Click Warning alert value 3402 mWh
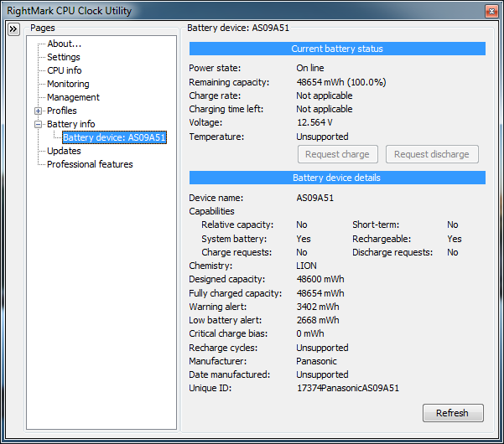504x444 pixels. (318, 307)
